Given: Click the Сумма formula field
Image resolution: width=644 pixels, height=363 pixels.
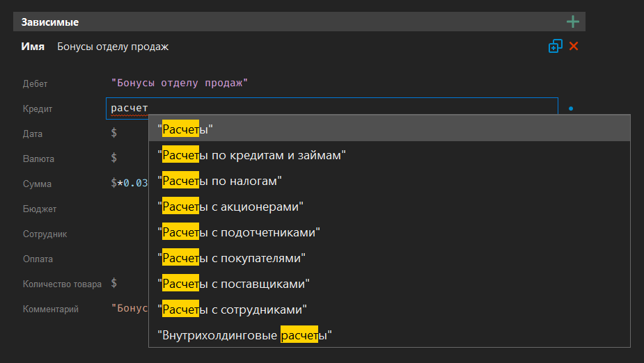Looking at the screenshot, I should [129, 184].
